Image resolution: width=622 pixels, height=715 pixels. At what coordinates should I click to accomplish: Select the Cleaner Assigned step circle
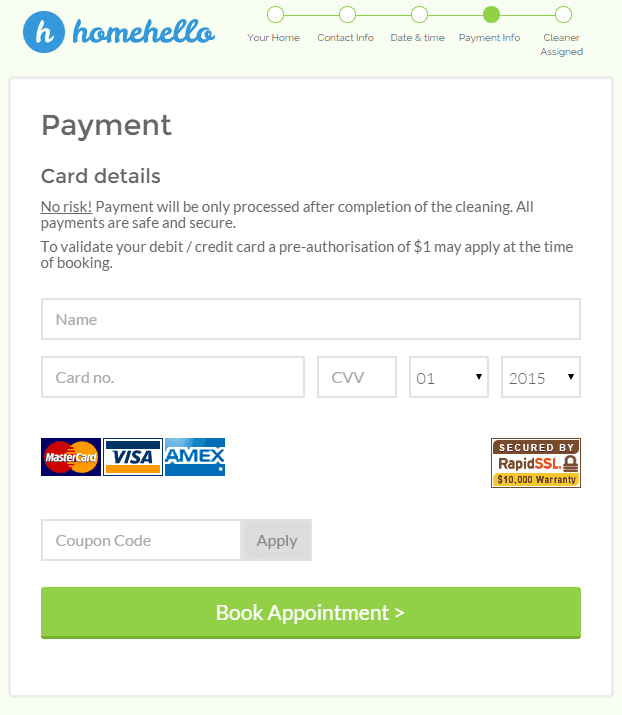[x=563, y=14]
